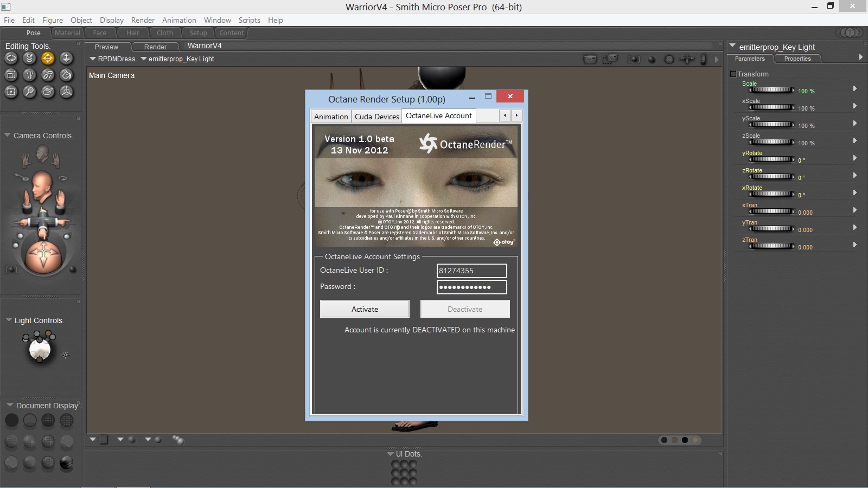Select the Scale editing tool
This screenshot has height=488, width=868.
(x=11, y=75)
